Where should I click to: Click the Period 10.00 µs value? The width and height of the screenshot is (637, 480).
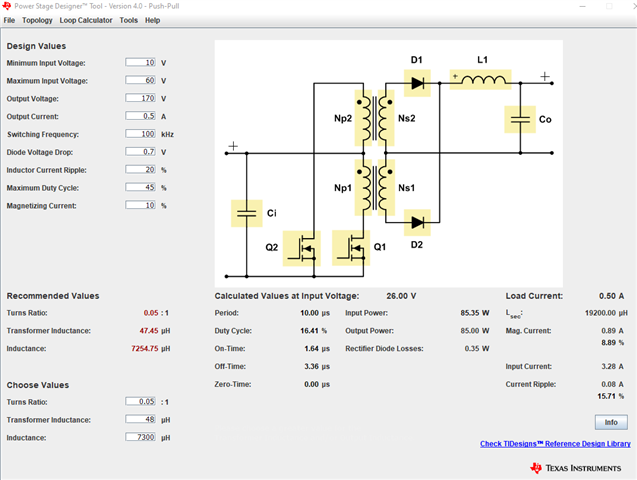(x=315, y=313)
